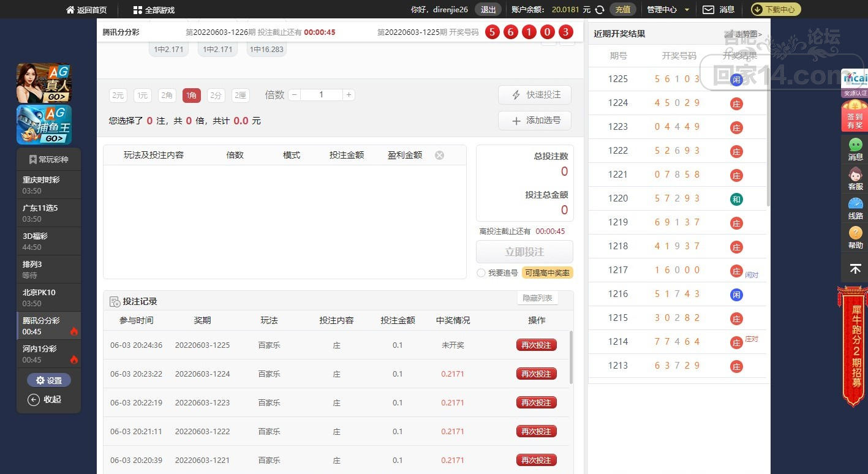Open the 签到有奖 sign-in reward icon
Viewport: 868px width, 474px height.
pos(855,116)
